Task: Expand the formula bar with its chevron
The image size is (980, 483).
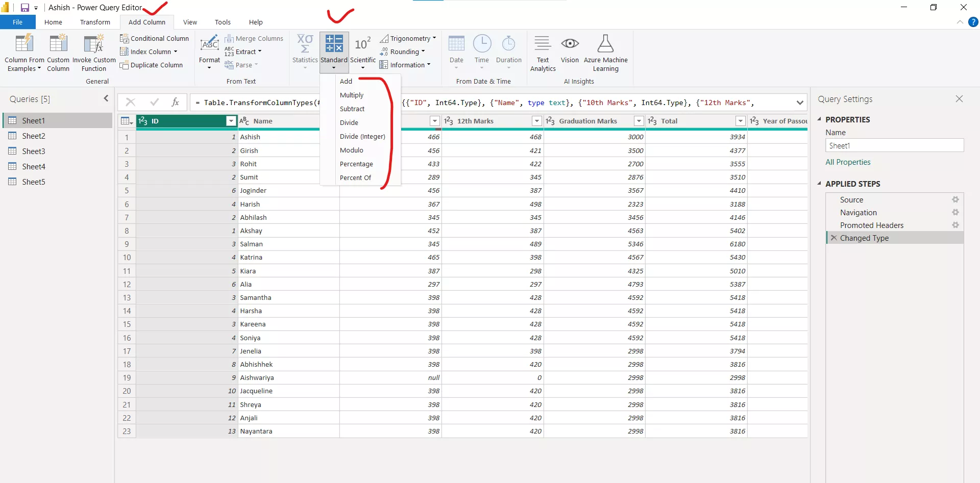Action: tap(800, 103)
